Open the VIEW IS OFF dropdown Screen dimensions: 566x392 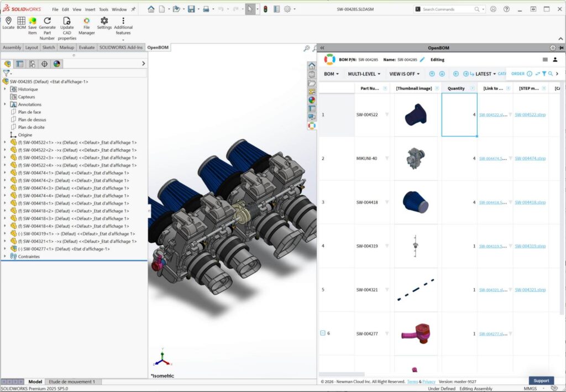click(x=405, y=74)
